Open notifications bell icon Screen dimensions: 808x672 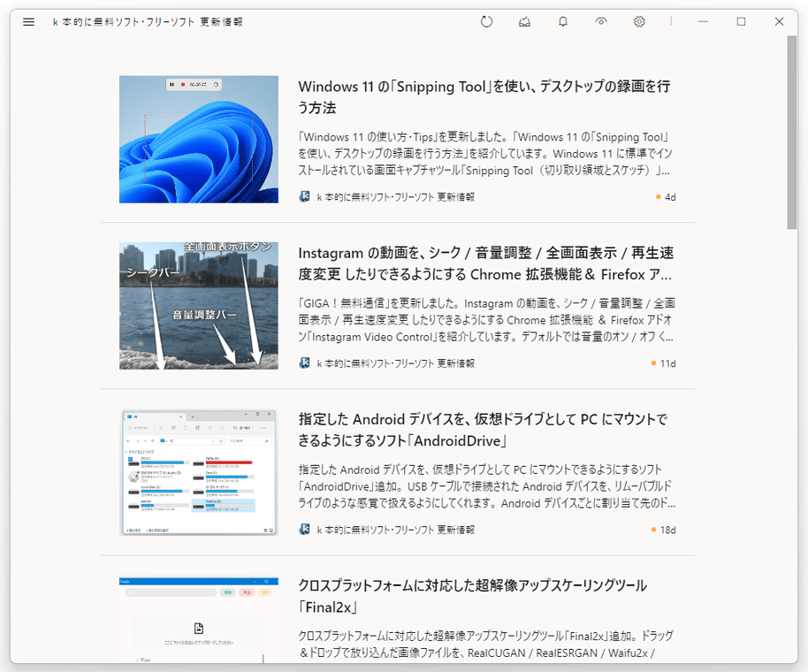(x=563, y=21)
